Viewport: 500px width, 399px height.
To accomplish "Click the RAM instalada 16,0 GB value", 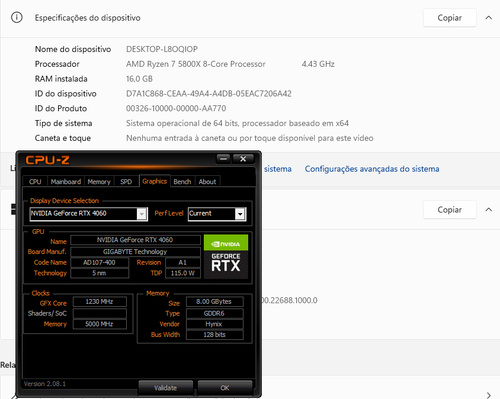I will coord(139,79).
